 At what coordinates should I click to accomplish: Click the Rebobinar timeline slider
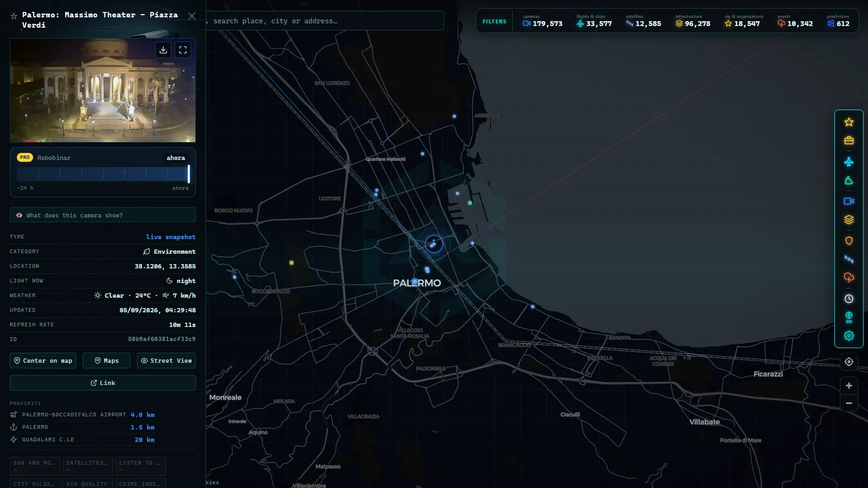click(x=103, y=174)
